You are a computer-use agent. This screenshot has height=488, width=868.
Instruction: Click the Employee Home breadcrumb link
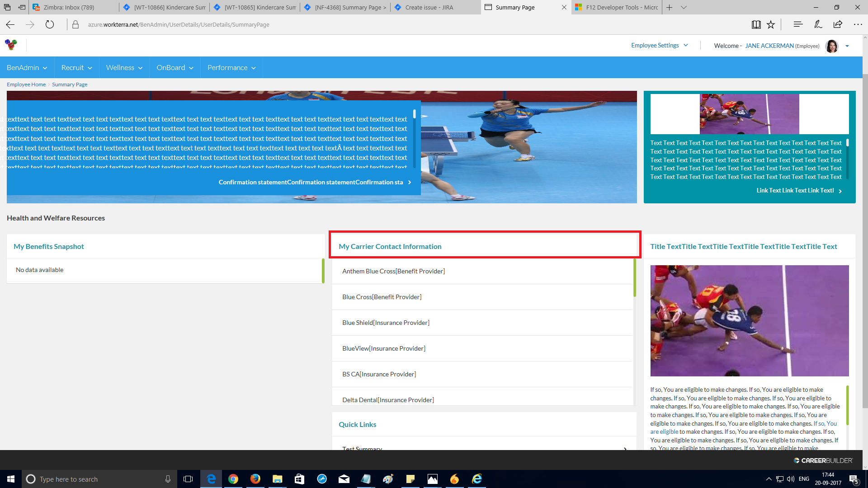26,84
